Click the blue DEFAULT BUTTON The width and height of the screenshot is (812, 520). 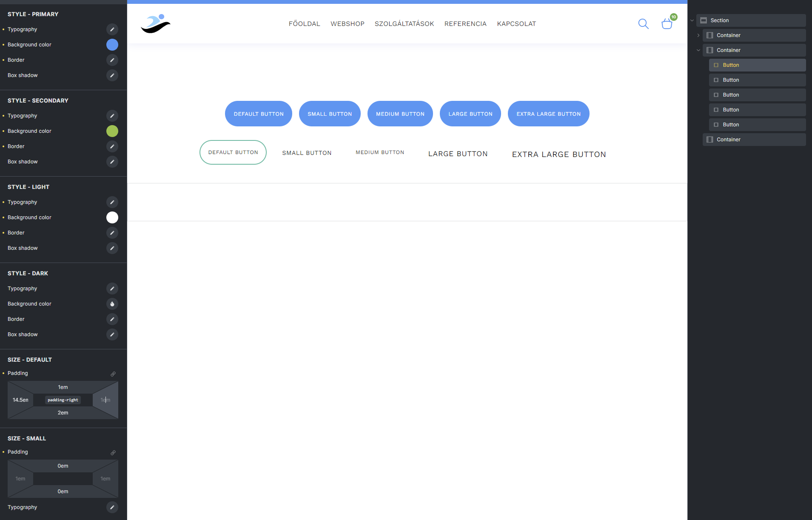[x=259, y=114]
